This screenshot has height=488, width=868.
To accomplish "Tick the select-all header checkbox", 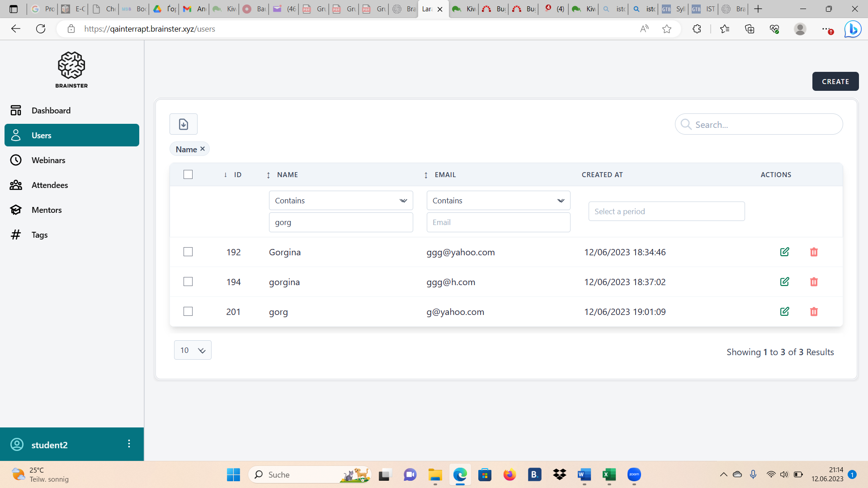I will 188,174.
